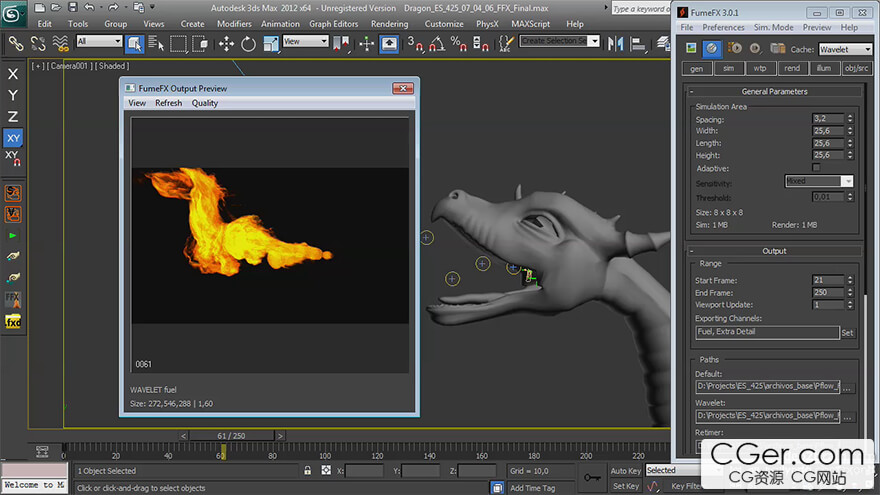Toggle Spinner Snap
Viewport: 880px width, 495px height.
tap(480, 43)
